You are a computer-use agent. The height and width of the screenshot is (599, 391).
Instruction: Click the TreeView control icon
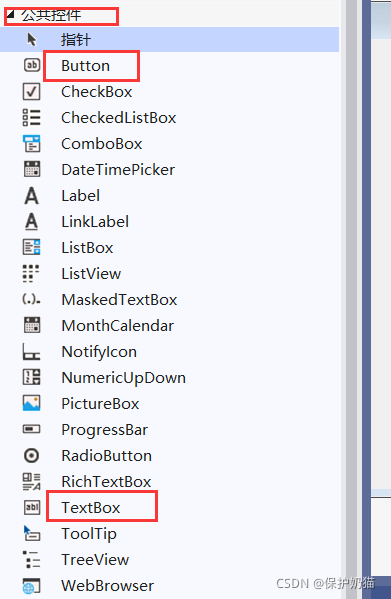[x=31, y=559]
